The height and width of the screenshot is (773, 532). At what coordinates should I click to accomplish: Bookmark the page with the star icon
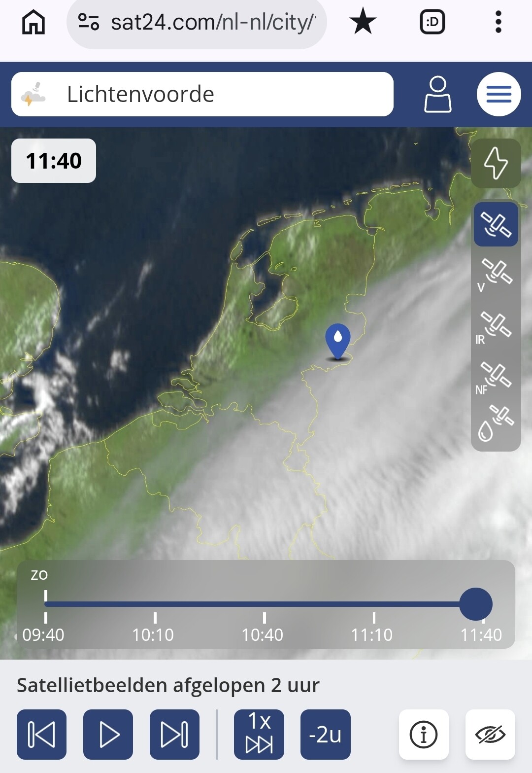pyautogui.click(x=363, y=22)
